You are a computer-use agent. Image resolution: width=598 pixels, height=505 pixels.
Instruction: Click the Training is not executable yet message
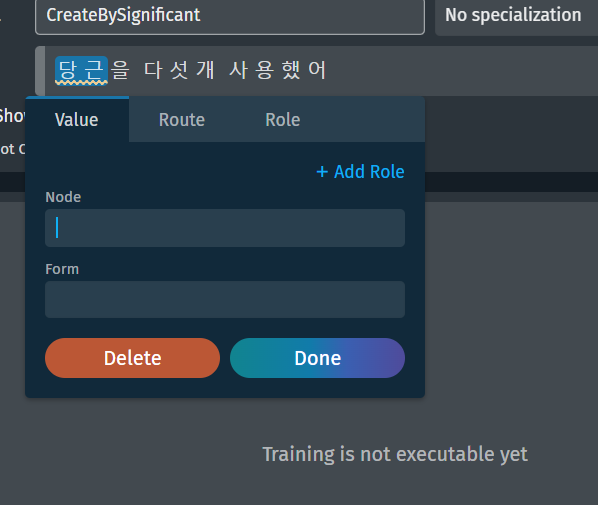[395, 454]
